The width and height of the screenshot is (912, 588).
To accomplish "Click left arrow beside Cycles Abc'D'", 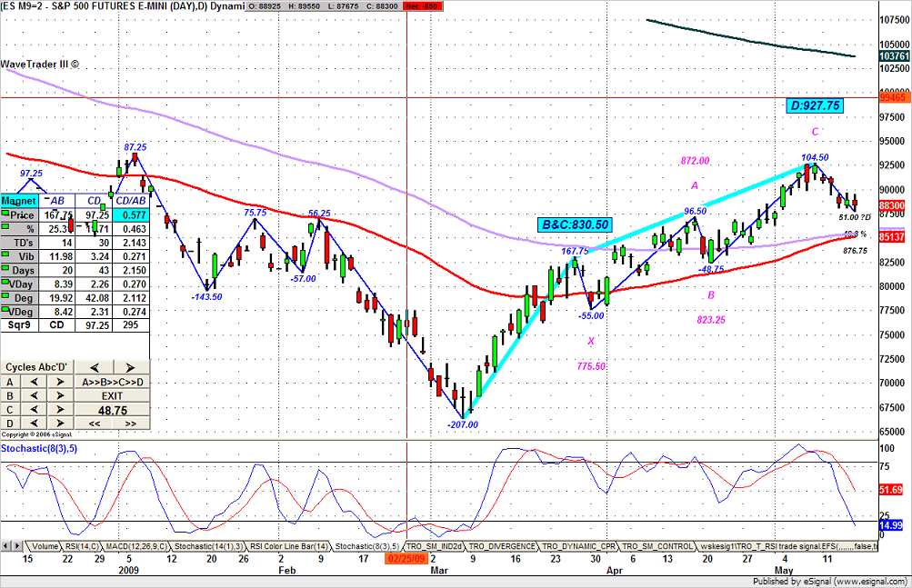I will pos(94,367).
